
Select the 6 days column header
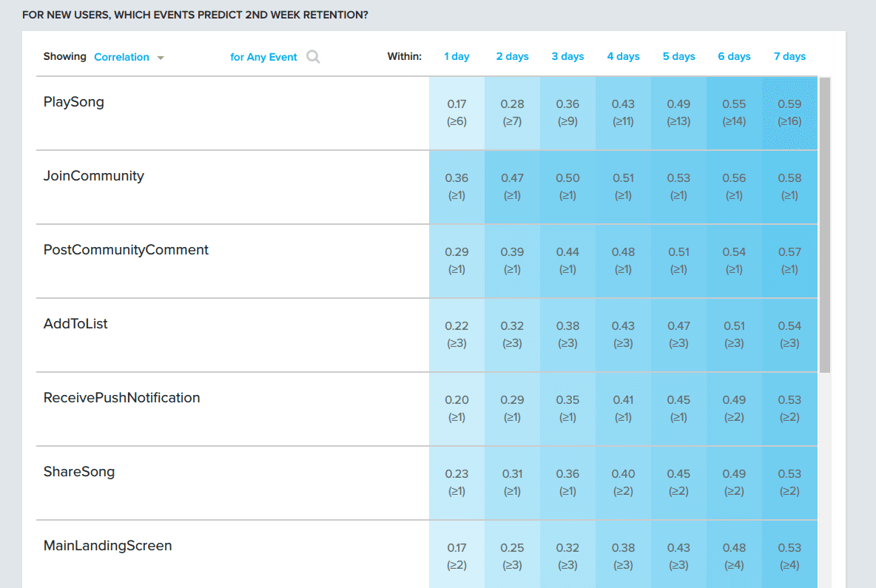pyautogui.click(x=734, y=56)
